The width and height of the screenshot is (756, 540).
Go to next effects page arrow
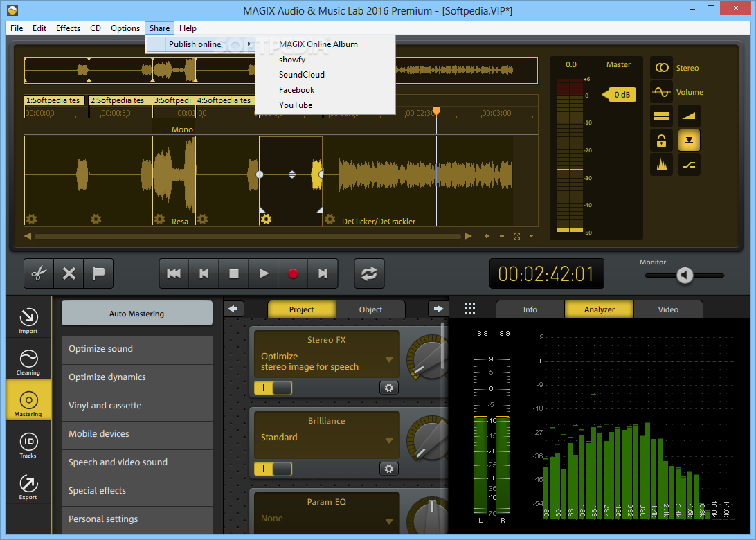point(438,309)
